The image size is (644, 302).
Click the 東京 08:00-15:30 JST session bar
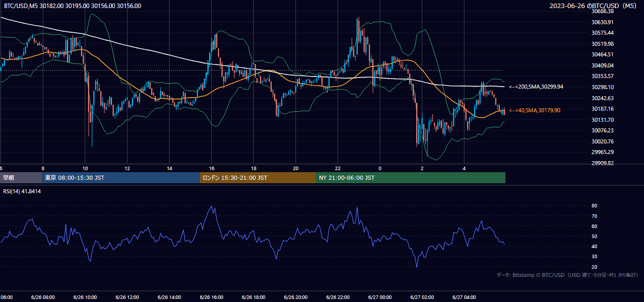[121, 178]
